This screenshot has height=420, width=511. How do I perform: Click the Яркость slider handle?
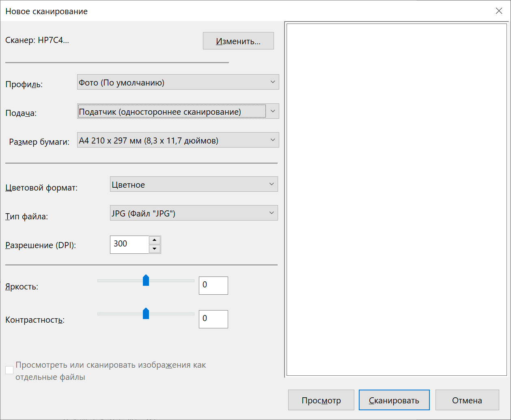tap(146, 280)
